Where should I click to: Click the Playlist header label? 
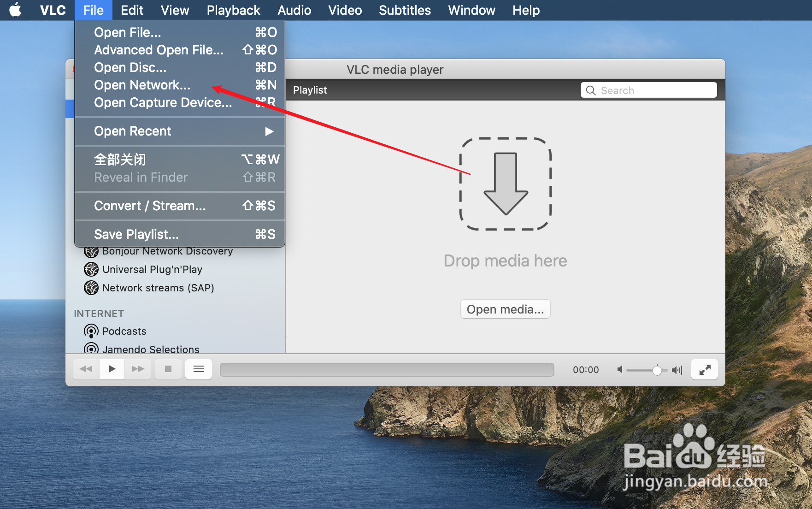310,90
